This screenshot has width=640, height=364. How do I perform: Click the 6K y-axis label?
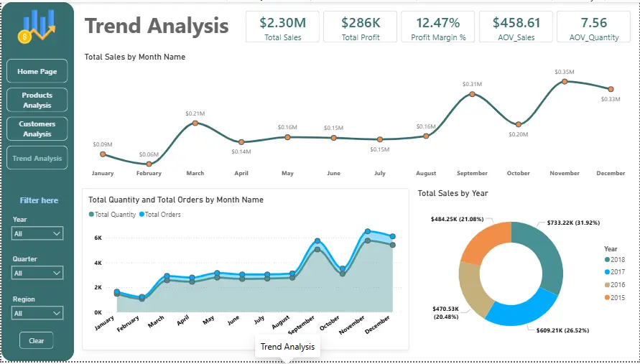[98, 238]
